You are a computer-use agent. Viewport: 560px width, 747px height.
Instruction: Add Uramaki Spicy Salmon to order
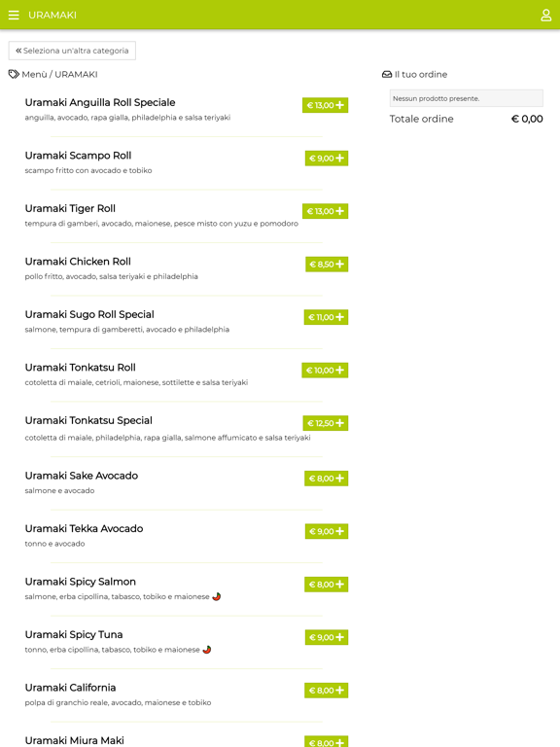click(x=327, y=584)
